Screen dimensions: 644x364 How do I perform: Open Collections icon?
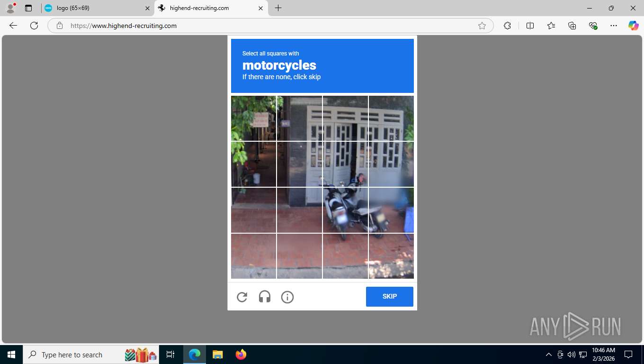coord(572,26)
